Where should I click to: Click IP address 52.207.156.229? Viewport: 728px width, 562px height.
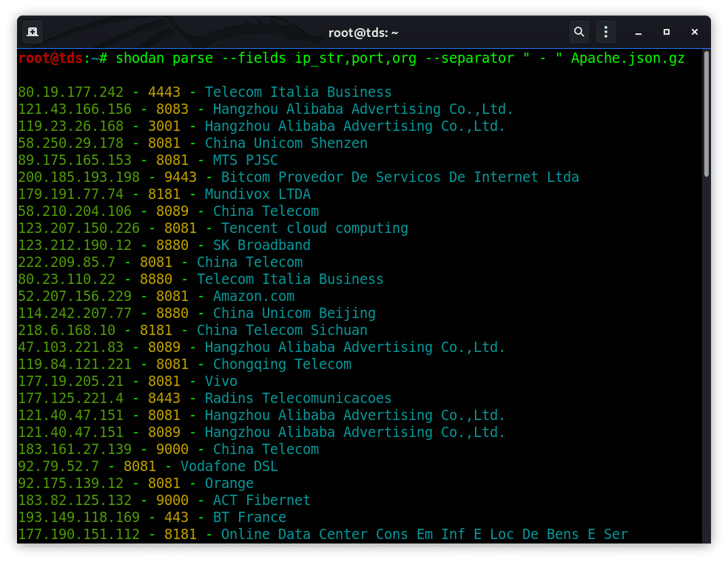pos(75,297)
